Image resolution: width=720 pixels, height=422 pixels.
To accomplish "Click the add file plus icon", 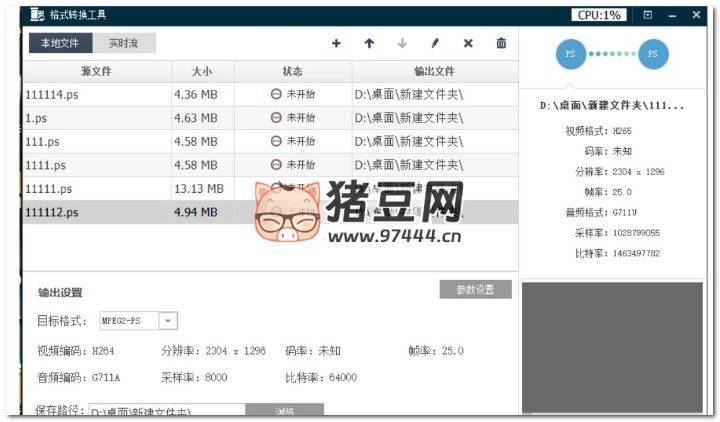I will click(x=336, y=44).
